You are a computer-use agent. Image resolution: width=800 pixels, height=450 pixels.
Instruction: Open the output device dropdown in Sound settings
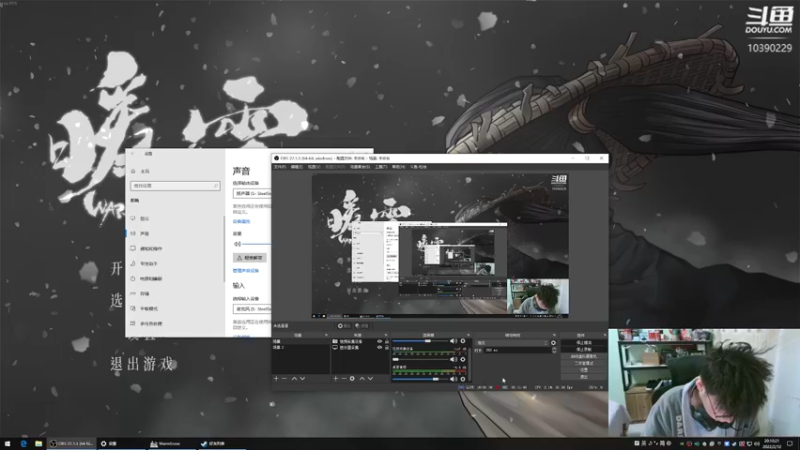point(253,194)
